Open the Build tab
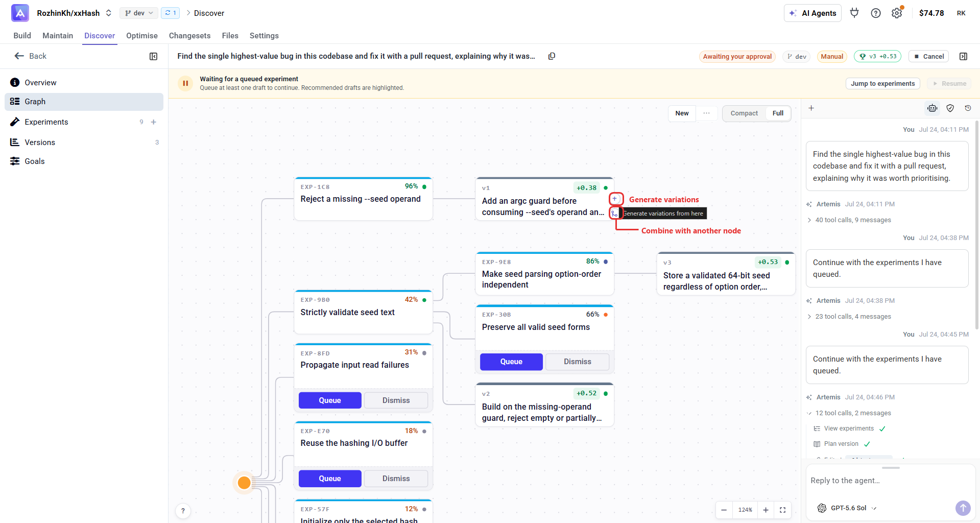 click(x=22, y=36)
